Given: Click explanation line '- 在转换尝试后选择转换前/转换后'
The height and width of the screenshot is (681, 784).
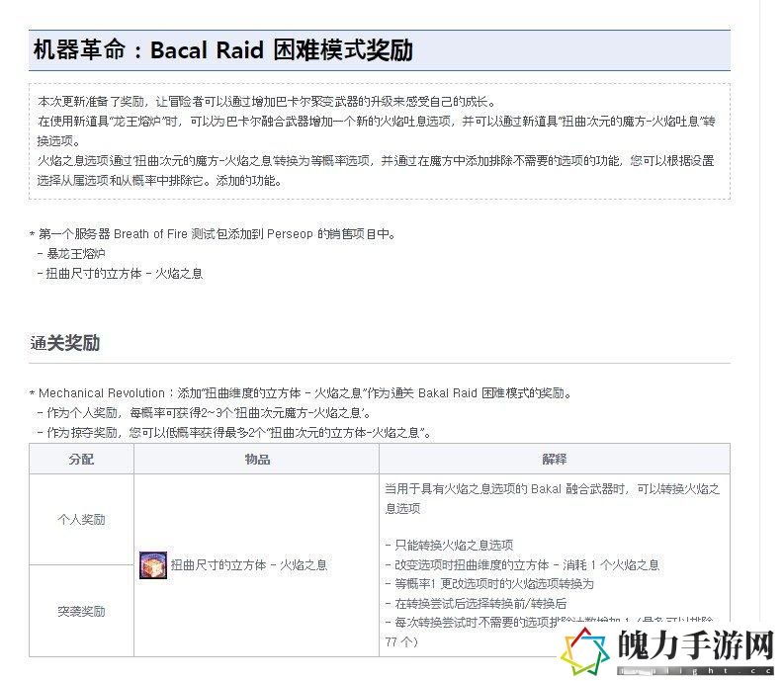Looking at the screenshot, I should tap(476, 604).
